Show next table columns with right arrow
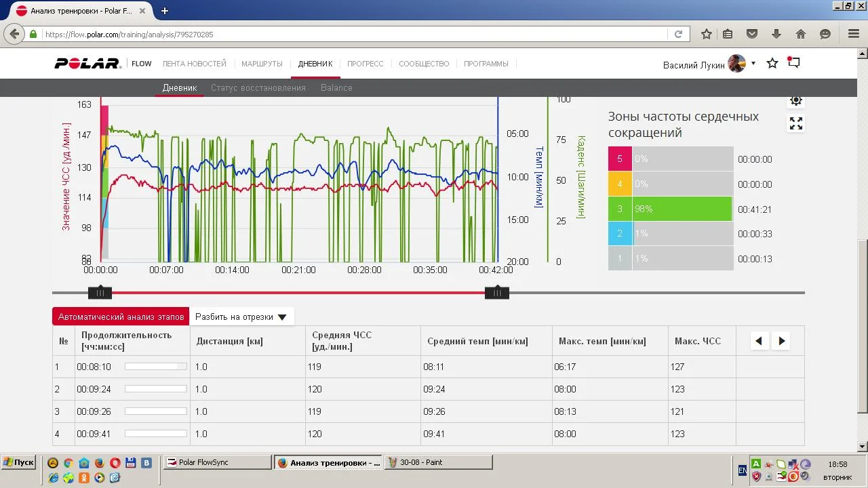The width and height of the screenshot is (868, 488). coord(782,341)
